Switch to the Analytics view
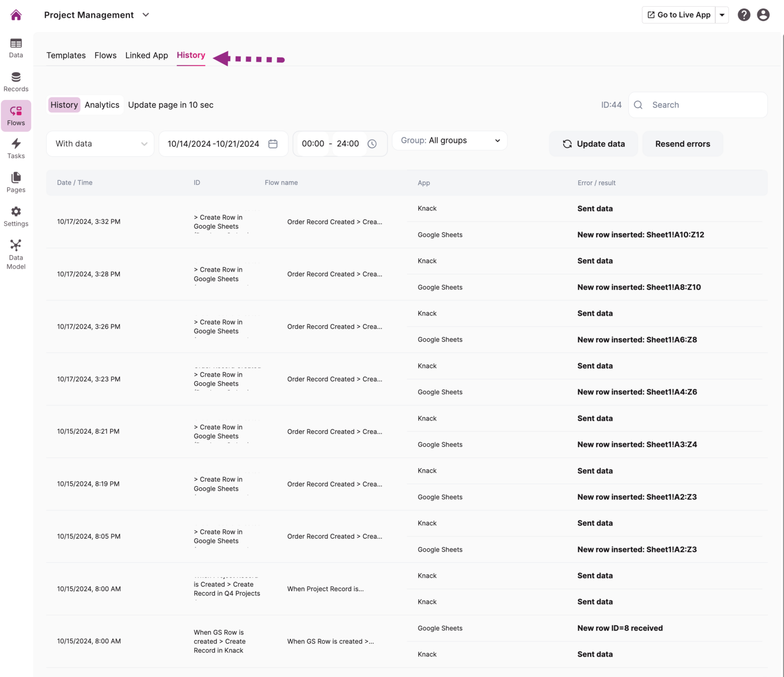Screen dimensions: 784x677 [x=102, y=105]
